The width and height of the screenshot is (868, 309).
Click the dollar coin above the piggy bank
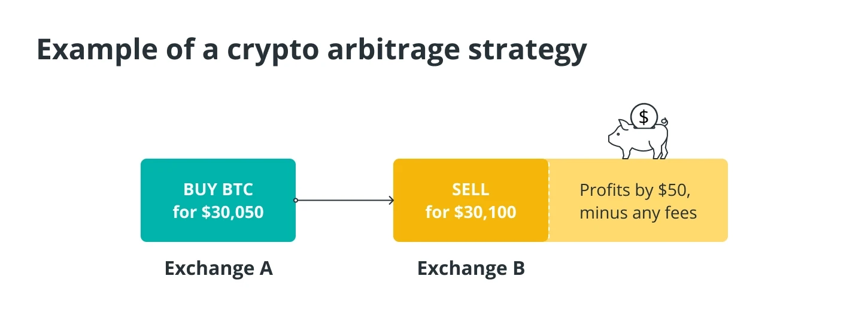[644, 116]
